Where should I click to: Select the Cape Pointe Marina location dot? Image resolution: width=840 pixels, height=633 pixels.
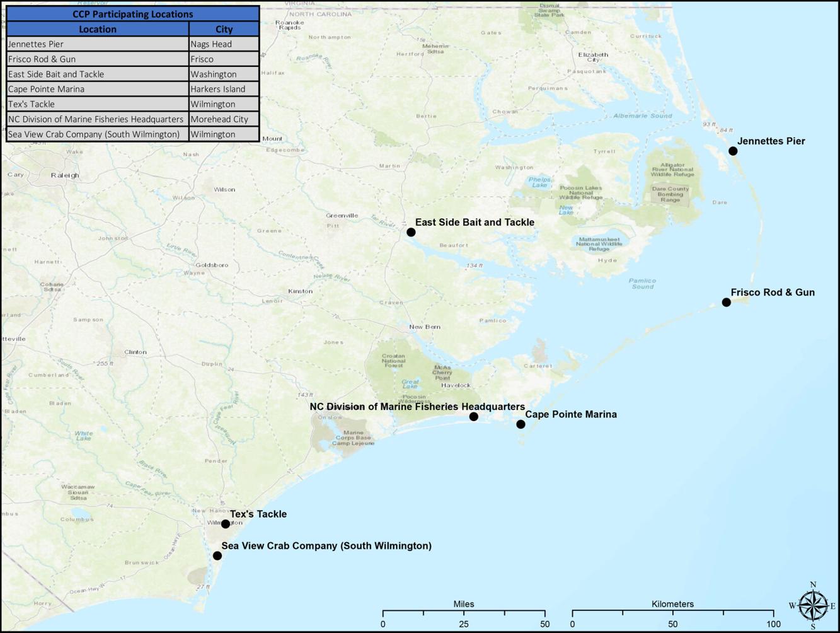pos(521,423)
